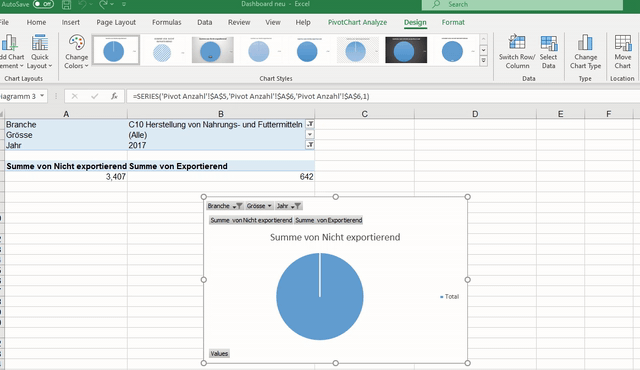Image resolution: width=640 pixels, height=370 pixels.
Task: Open the View tab
Action: point(273,22)
